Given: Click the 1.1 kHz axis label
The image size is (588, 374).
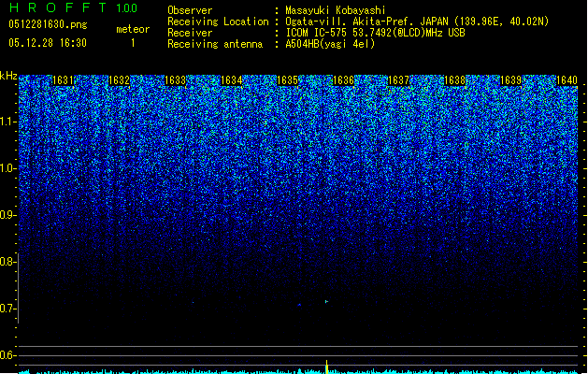Looking at the screenshot, I should (x=7, y=122).
